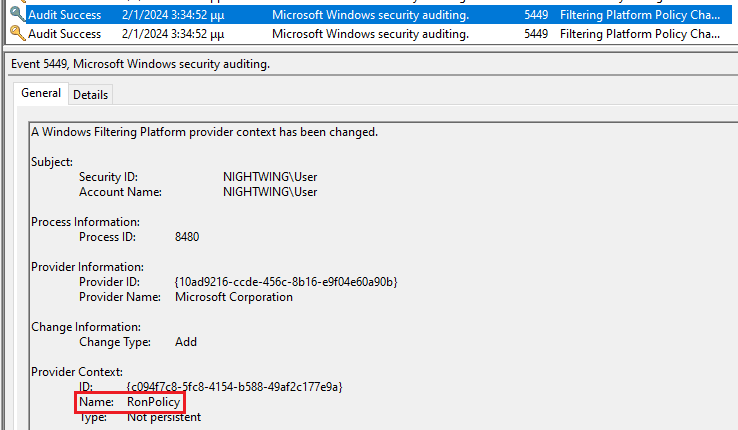Click the Process Information: section label
Screen dimensions: 738x430
click(85, 222)
